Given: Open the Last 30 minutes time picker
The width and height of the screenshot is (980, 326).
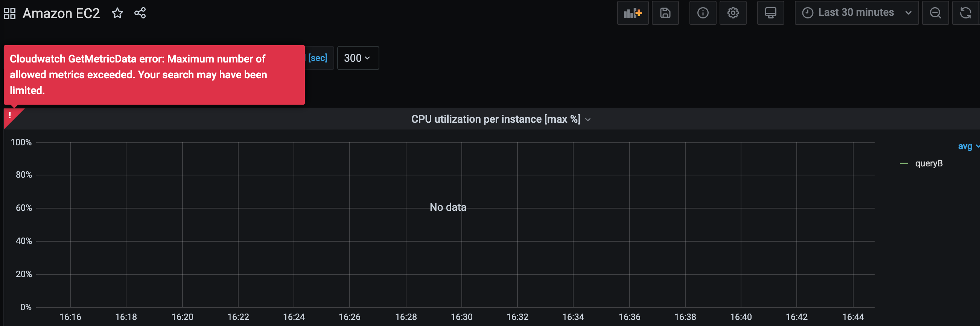Looking at the screenshot, I should [856, 12].
